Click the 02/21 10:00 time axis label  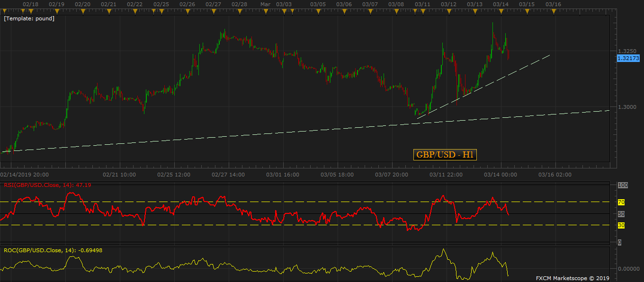click(x=119, y=175)
